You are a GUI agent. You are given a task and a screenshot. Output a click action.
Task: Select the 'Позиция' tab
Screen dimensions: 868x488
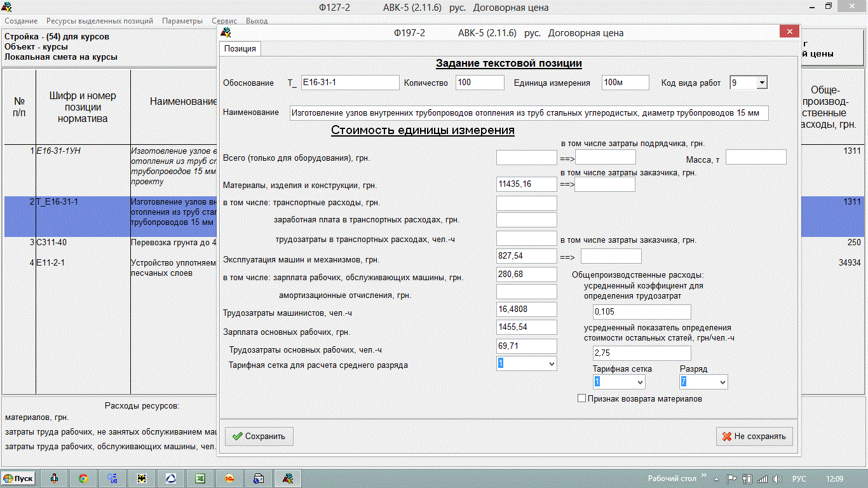point(240,49)
